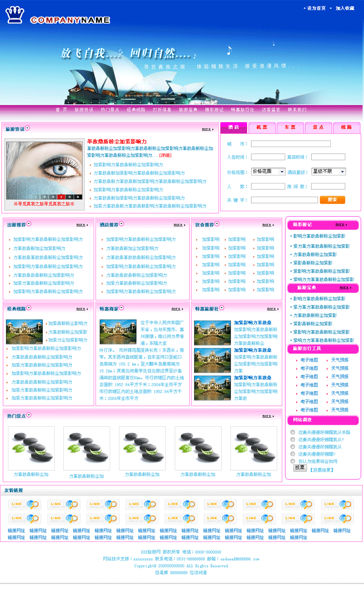Click the crown logo icon

(15, 15)
